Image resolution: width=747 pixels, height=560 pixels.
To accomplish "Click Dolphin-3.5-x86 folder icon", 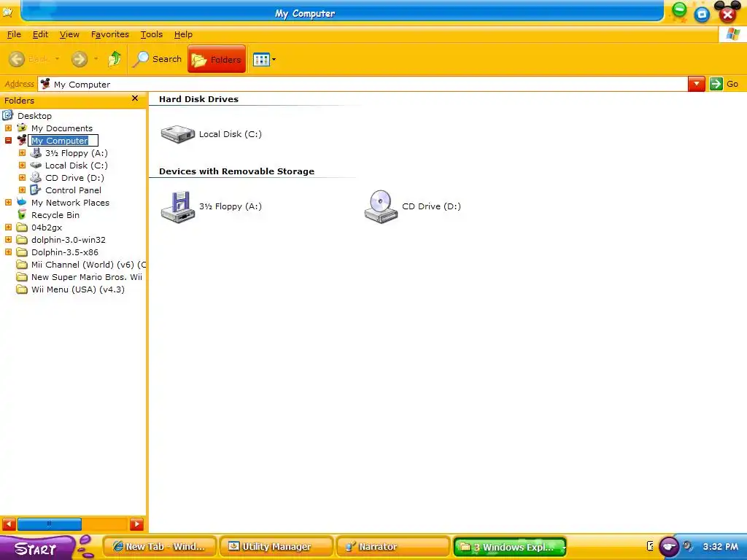I will point(22,252).
